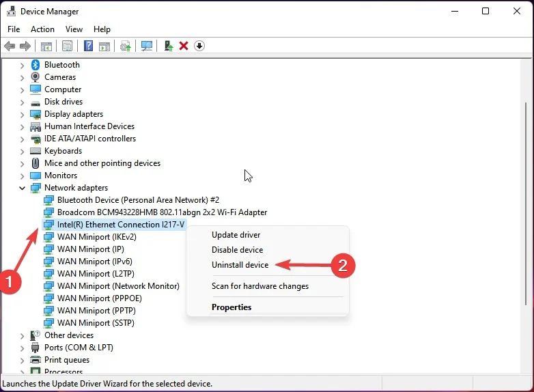Image resolution: width=534 pixels, height=392 pixels.
Task: Click the IDE ATA/ATAPI controllers icon
Action: point(36,139)
